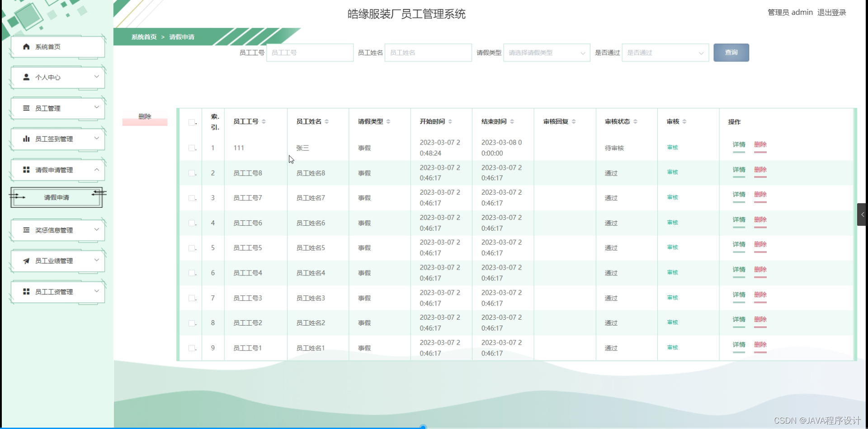The width and height of the screenshot is (868, 429).
Task: Click the sort icon on 员工工号 column
Action: point(264,121)
